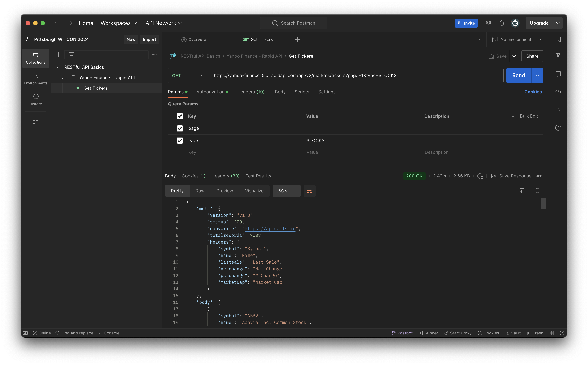Screen dimensions: 588x365
Task: Copy the response body with copy icon
Action: pyautogui.click(x=522, y=191)
